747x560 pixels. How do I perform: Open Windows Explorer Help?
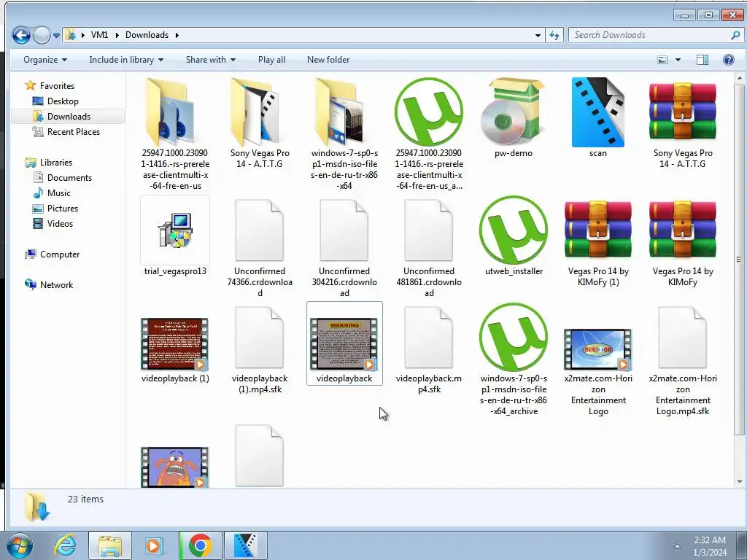point(729,60)
